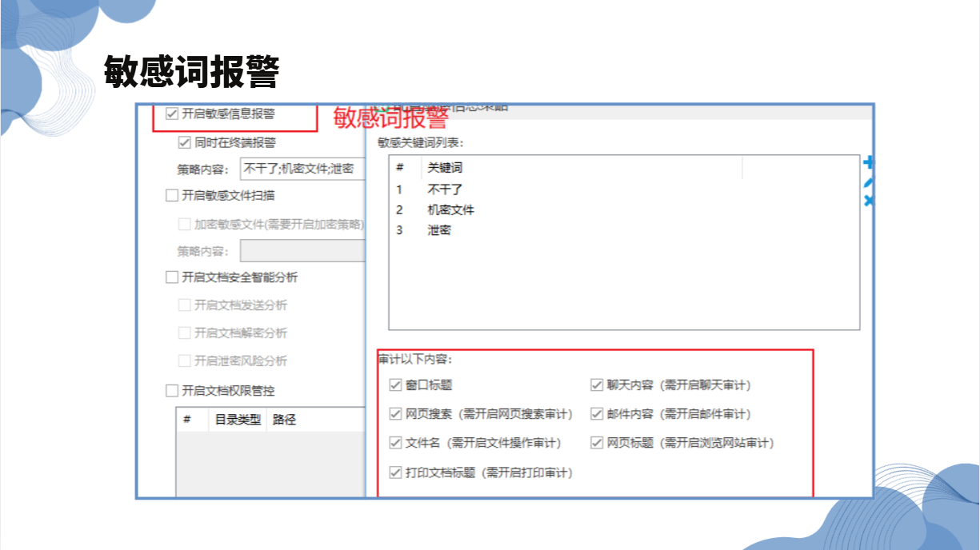Click the 关键词 column header
Viewport: 980px width, 550px height.
(445, 168)
